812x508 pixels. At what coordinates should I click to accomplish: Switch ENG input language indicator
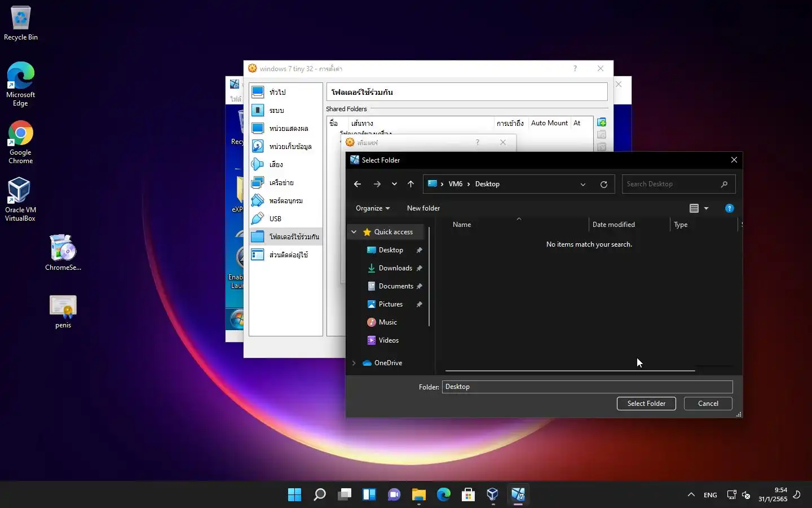click(x=710, y=495)
